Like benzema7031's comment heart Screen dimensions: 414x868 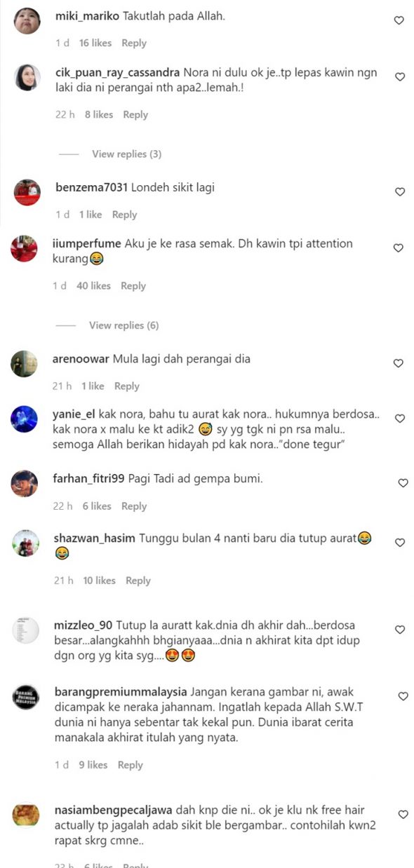point(399,192)
